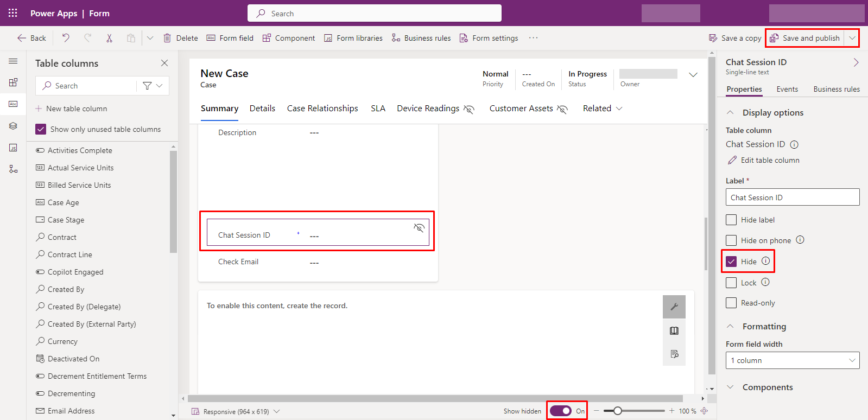Click Edit table column link
The height and width of the screenshot is (420, 868).
point(764,160)
